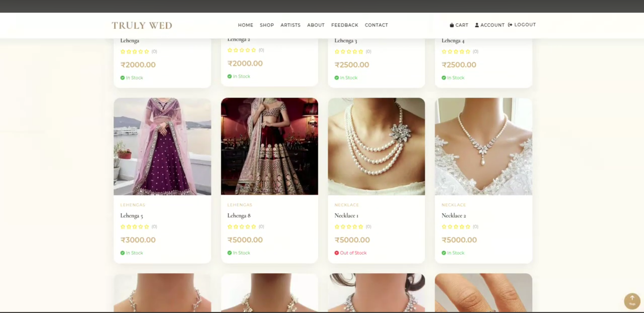Click the first star of Necklace 1 rating
644x313 pixels.
337,227
